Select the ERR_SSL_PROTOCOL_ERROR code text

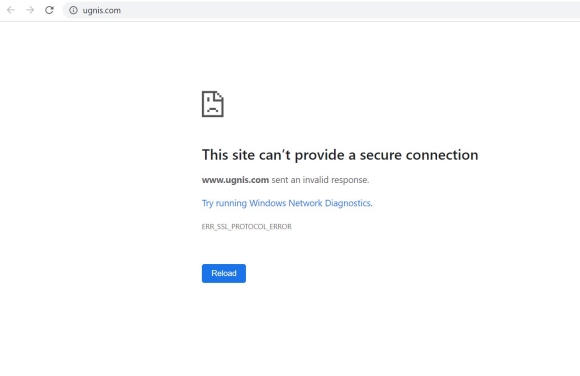point(247,226)
